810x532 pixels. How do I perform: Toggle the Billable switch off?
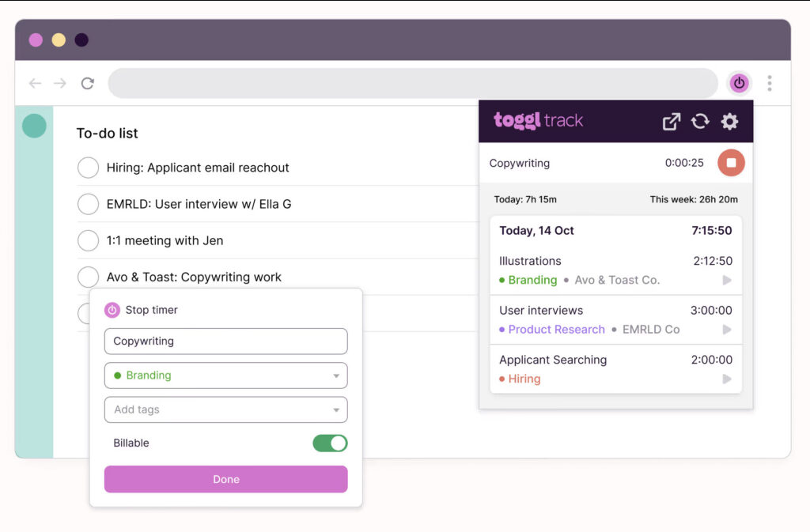330,443
